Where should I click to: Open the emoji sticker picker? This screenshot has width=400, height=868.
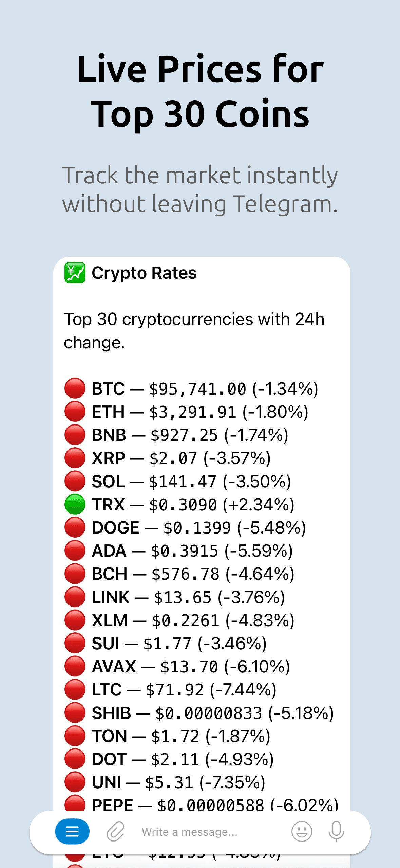pyautogui.click(x=302, y=832)
